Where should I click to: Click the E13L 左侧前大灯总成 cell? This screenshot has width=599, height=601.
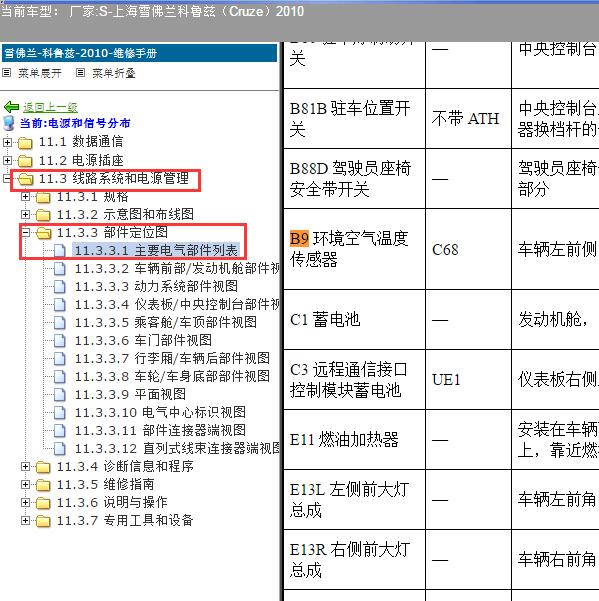354,500
